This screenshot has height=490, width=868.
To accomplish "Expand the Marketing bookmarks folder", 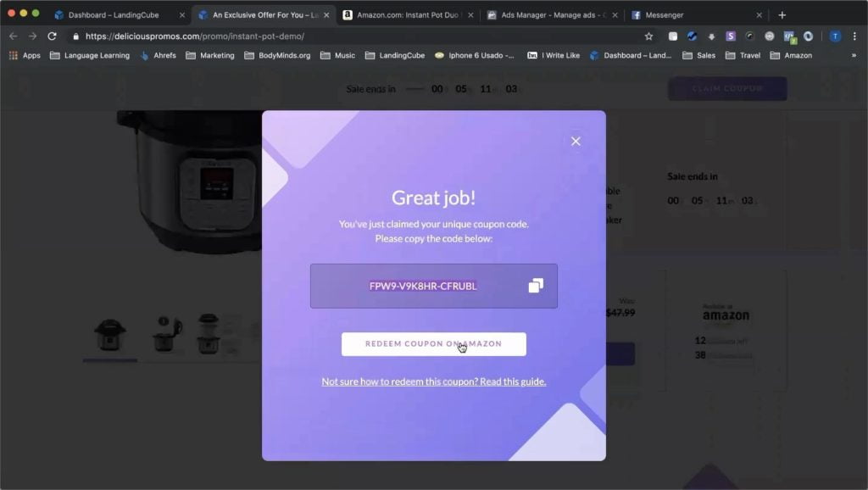I will [x=210, y=55].
